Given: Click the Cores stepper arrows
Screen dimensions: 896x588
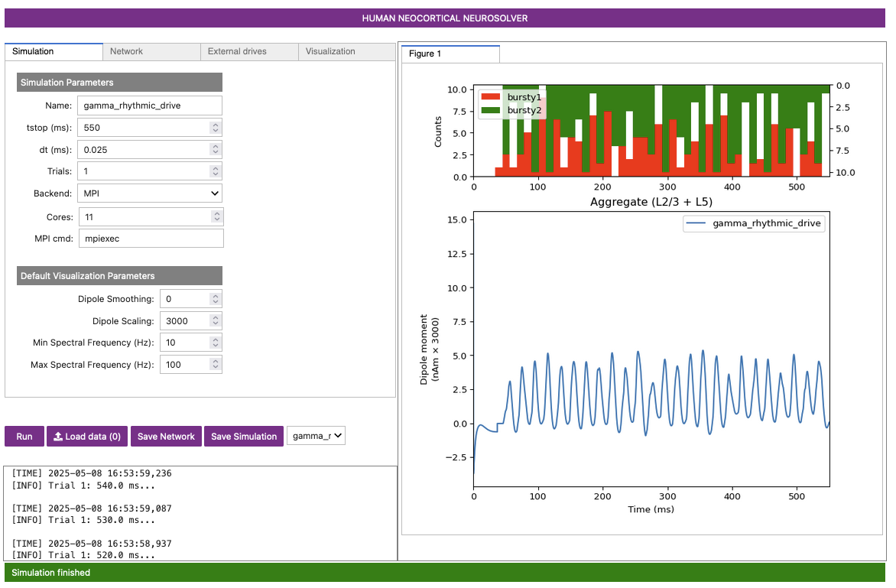Looking at the screenshot, I should tap(216, 217).
